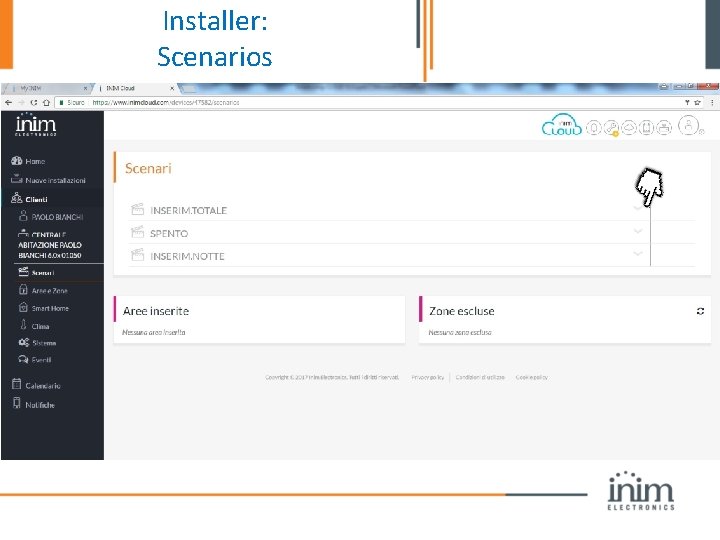Click the Calendario calendar icon
Screen dimensions: 720x540
click(17, 384)
